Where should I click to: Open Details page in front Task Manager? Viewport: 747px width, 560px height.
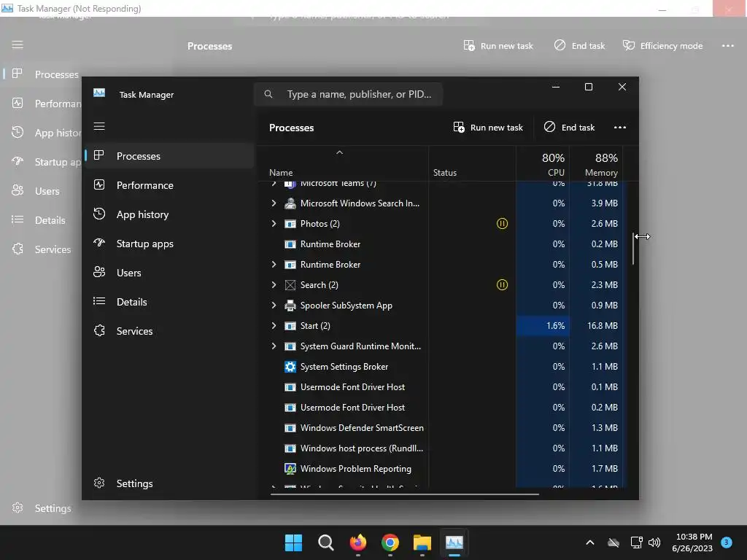(x=169, y=302)
